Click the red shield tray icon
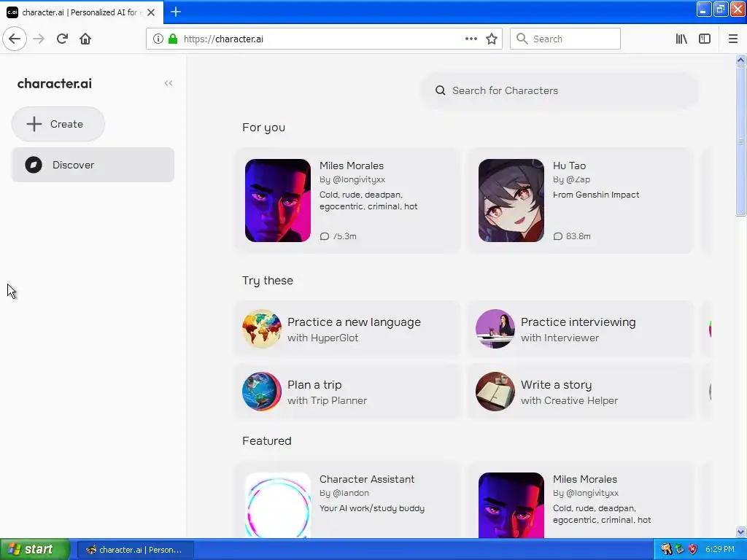 pyautogui.click(x=693, y=550)
